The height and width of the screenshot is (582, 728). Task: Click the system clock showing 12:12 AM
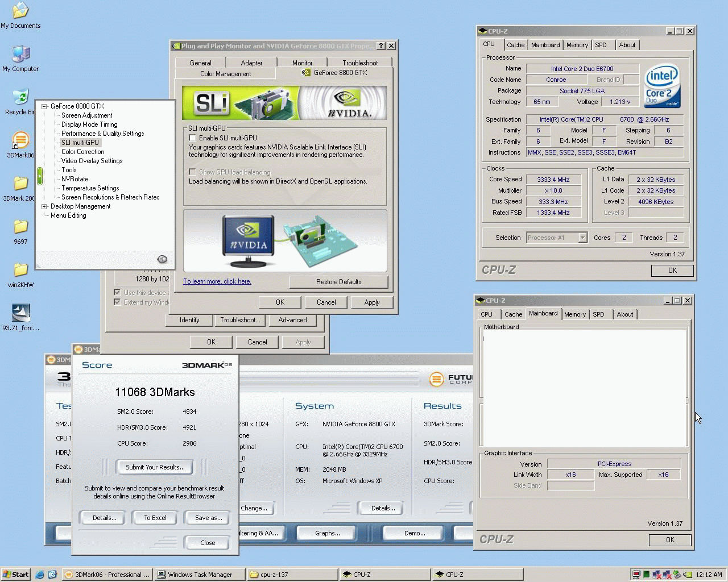[x=709, y=575]
